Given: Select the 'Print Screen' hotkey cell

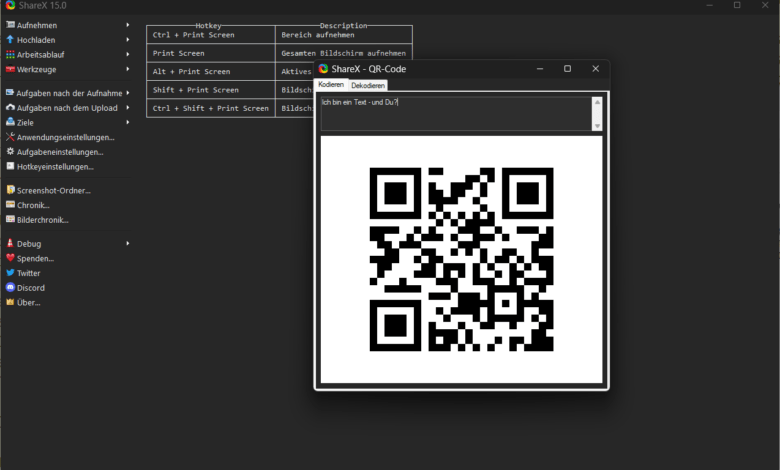Looking at the screenshot, I should point(211,53).
